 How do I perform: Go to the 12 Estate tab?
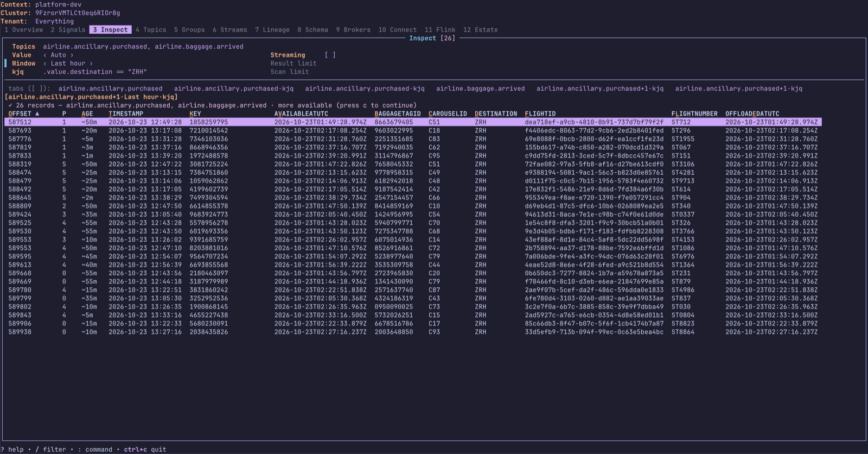coord(480,30)
